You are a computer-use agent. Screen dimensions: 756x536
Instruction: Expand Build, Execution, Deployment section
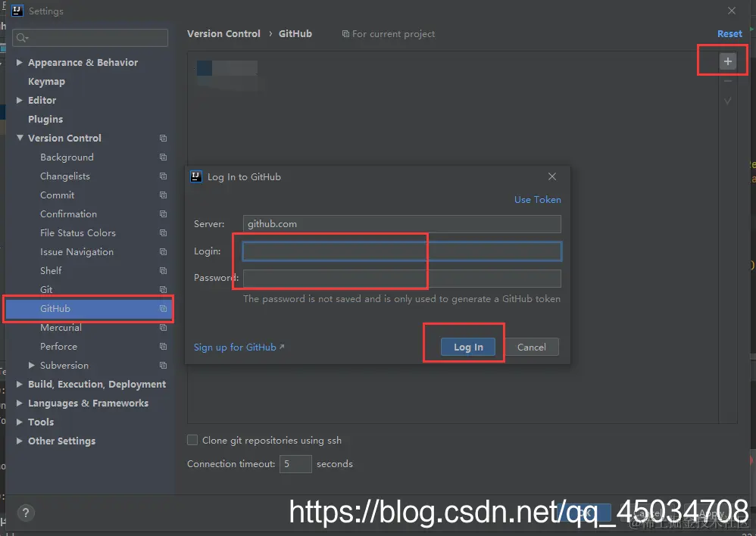[19, 384]
